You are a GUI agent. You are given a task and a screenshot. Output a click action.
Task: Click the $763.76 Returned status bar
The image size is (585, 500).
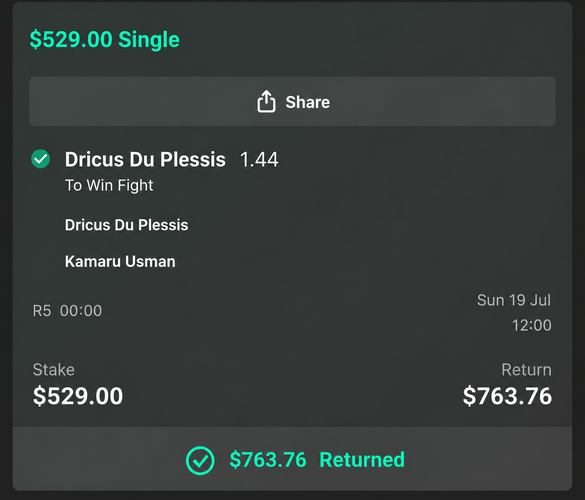(292, 459)
